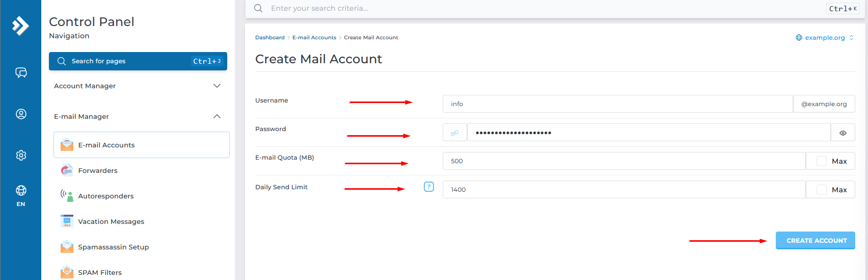
Task: Select Forwarders in the navigation menu
Action: pyautogui.click(x=98, y=170)
